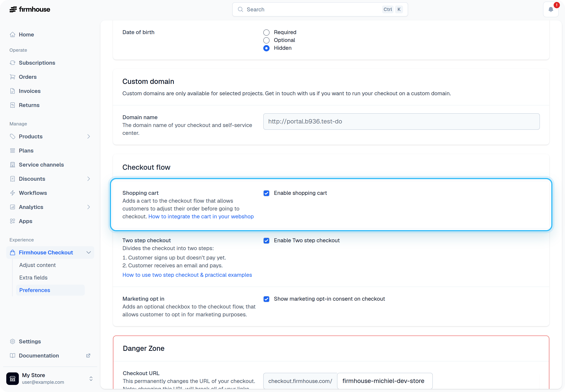
Task: Open Orders page
Action: coord(50,77)
